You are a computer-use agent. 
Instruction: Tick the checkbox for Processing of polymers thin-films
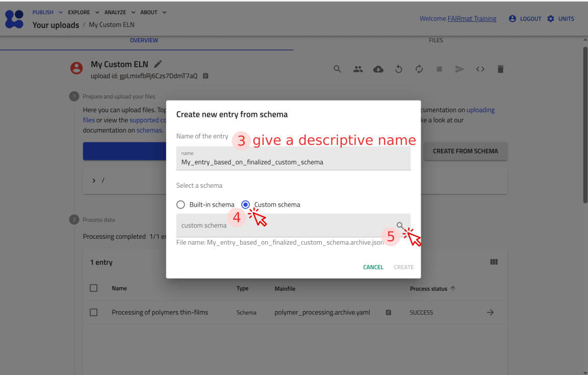tap(93, 312)
